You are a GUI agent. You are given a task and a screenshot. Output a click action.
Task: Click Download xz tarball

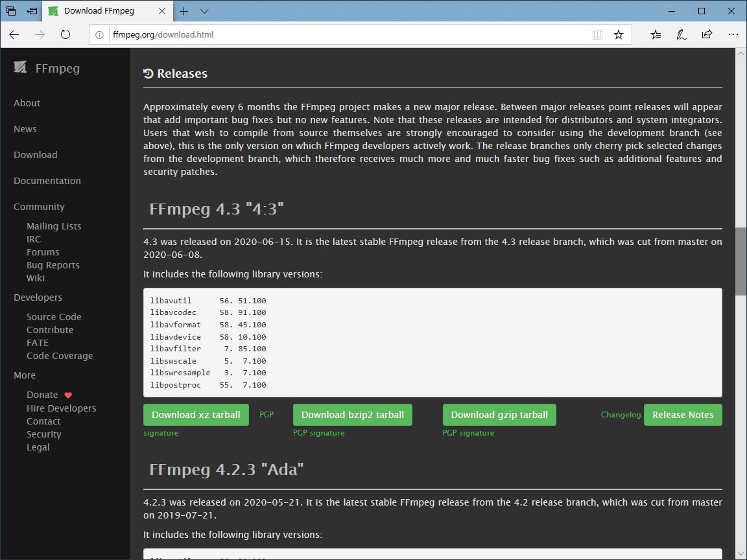pos(196,415)
